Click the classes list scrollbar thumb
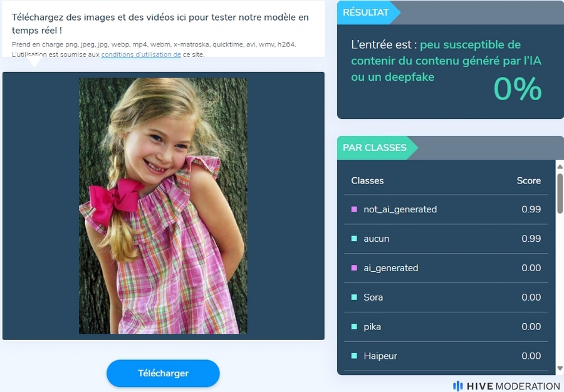Screen dimensions: 564x392 pyautogui.click(x=560, y=193)
